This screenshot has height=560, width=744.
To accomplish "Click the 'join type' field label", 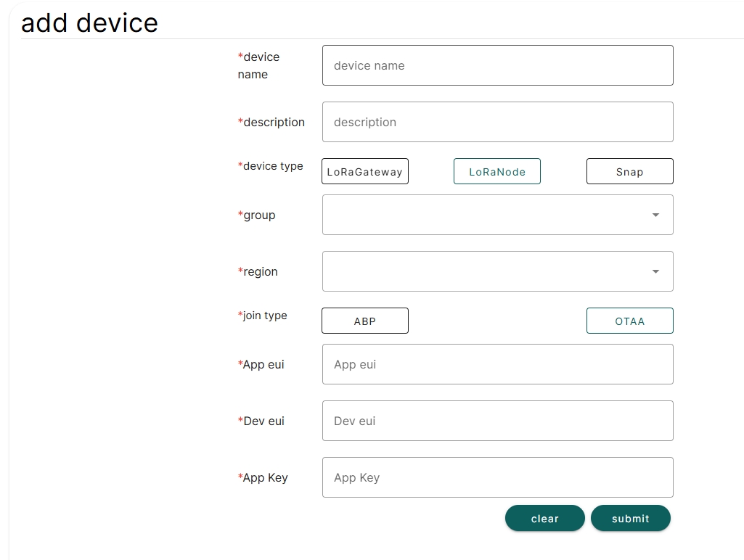I will pos(264,316).
